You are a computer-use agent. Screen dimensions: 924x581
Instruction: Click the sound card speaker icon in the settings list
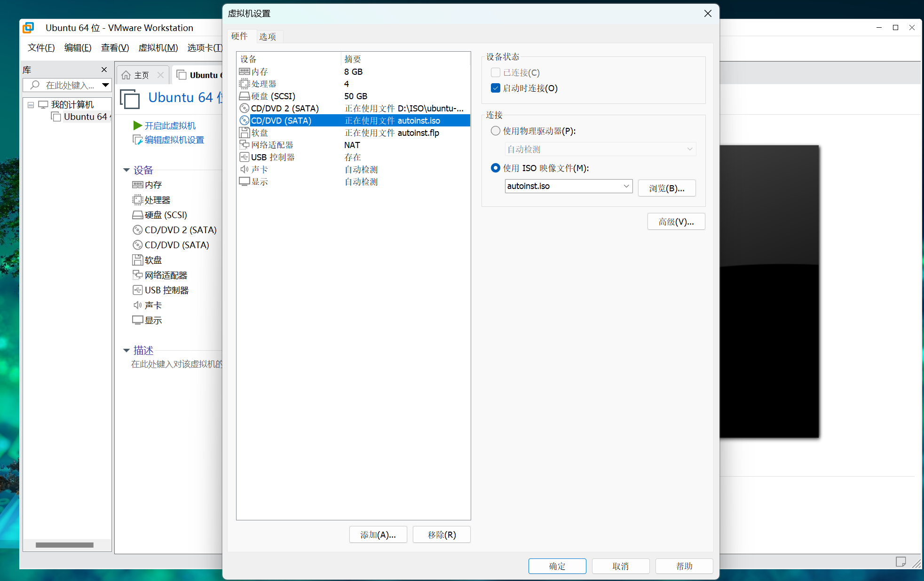click(x=244, y=169)
